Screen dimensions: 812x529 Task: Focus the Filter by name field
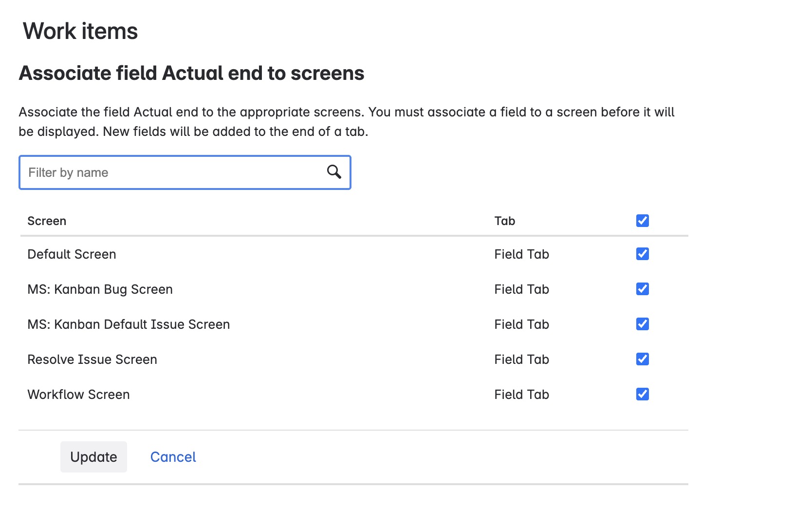(170, 172)
